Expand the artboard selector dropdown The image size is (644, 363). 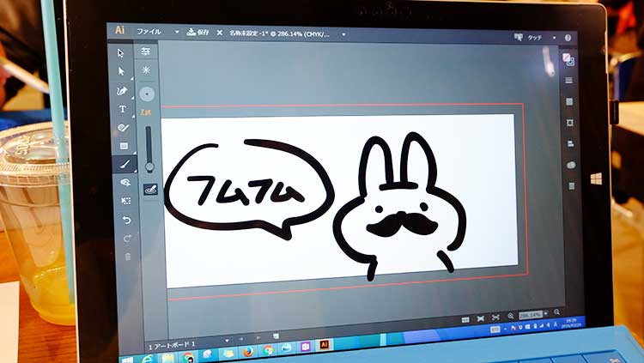(x=227, y=341)
